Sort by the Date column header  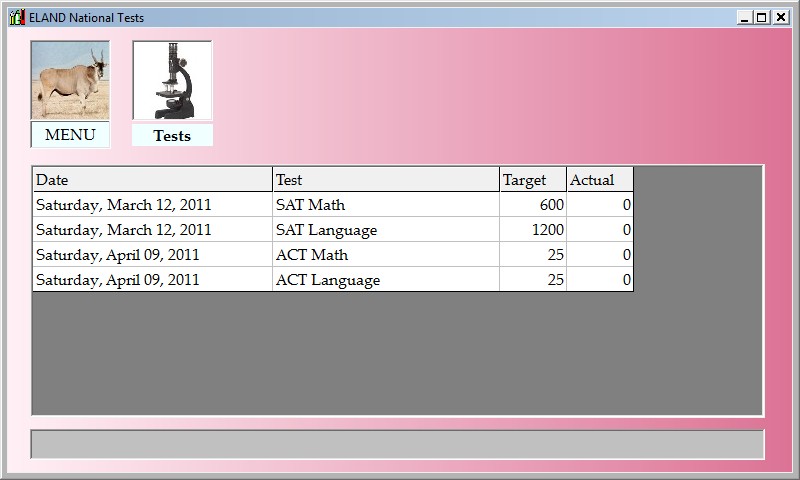[x=152, y=180]
